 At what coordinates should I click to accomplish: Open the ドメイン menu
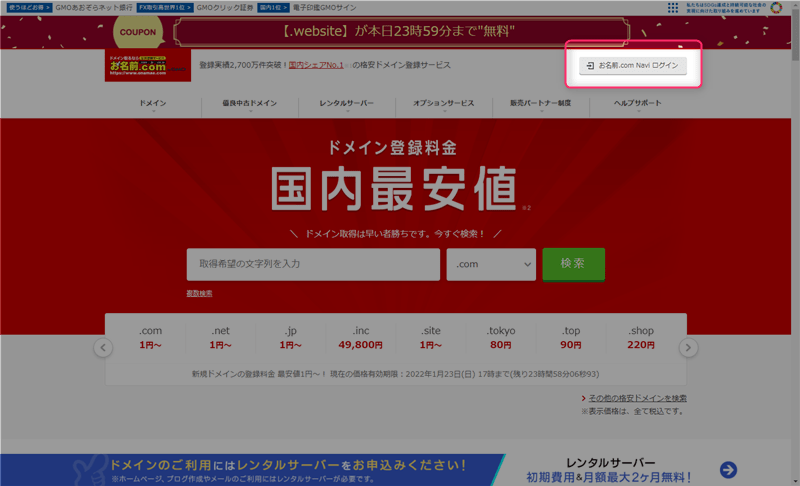coord(153,104)
